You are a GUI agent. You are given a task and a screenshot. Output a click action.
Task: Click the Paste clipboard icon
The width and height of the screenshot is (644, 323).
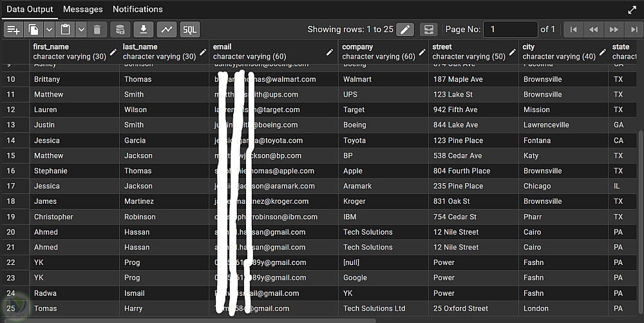[x=66, y=30]
